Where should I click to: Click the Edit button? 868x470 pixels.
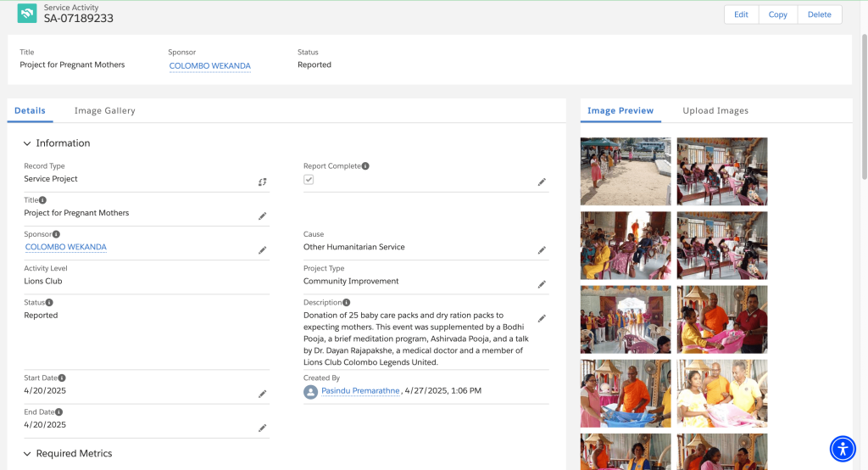(x=741, y=14)
